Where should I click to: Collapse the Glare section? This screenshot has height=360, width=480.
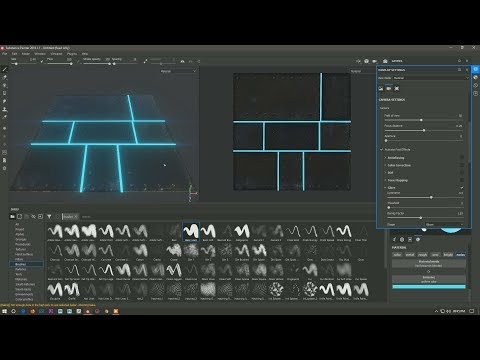[x=386, y=188]
